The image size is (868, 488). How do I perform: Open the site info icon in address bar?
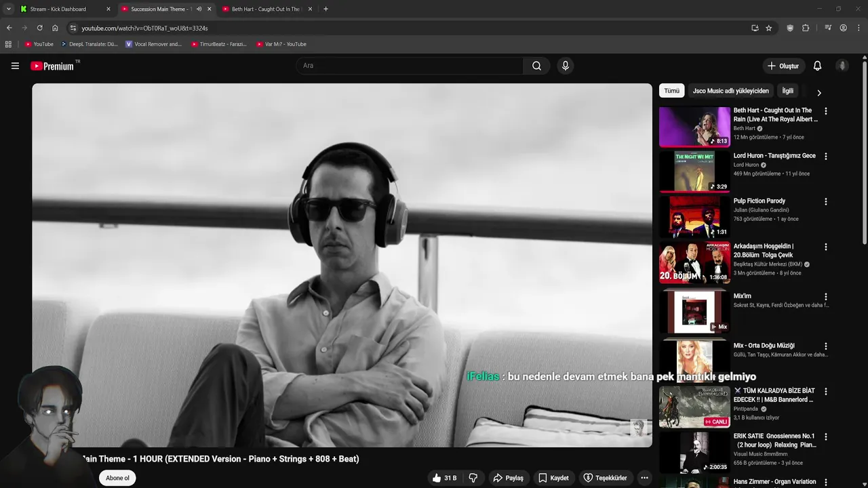point(73,28)
